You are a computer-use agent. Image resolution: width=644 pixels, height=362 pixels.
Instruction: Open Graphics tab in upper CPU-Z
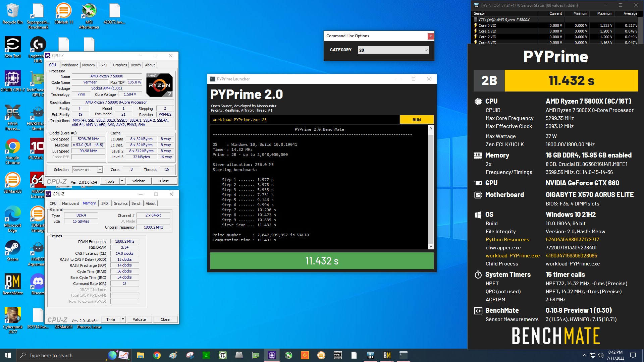120,65
